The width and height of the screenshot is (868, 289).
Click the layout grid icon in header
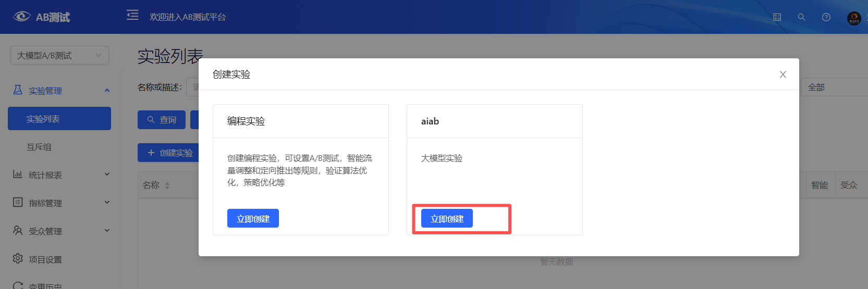click(777, 17)
